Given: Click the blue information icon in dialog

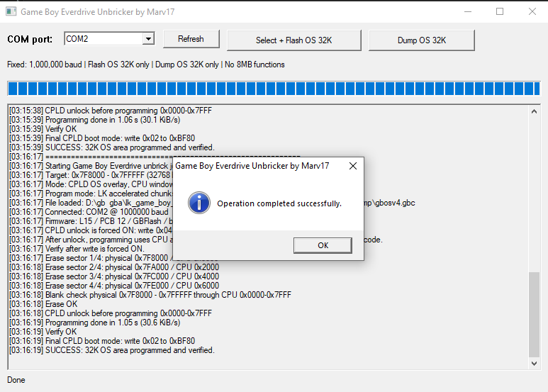Looking at the screenshot, I should point(199,203).
